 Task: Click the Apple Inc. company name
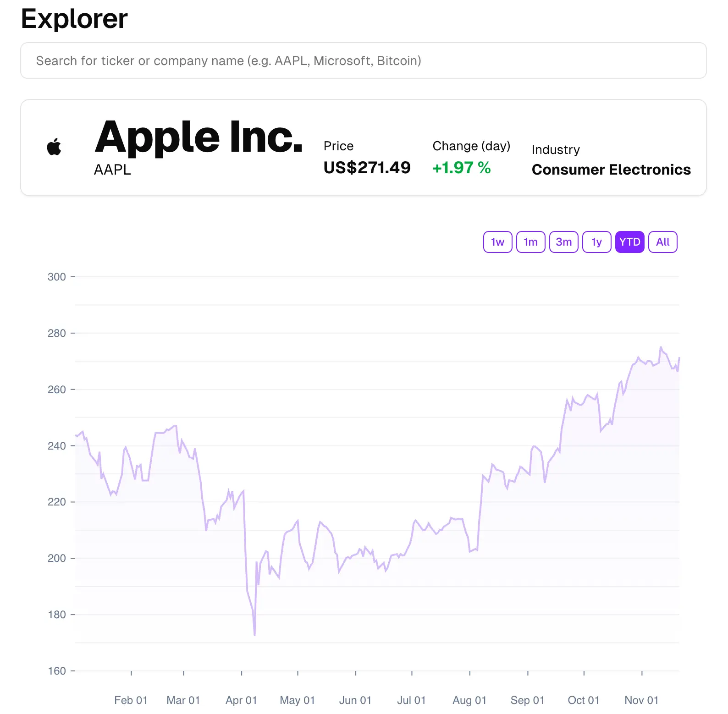point(199,137)
